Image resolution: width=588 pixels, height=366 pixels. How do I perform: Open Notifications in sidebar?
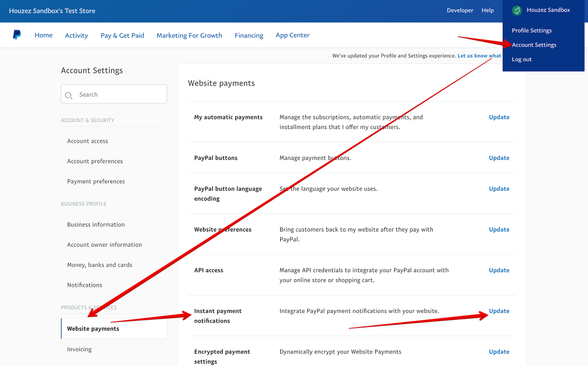(85, 285)
